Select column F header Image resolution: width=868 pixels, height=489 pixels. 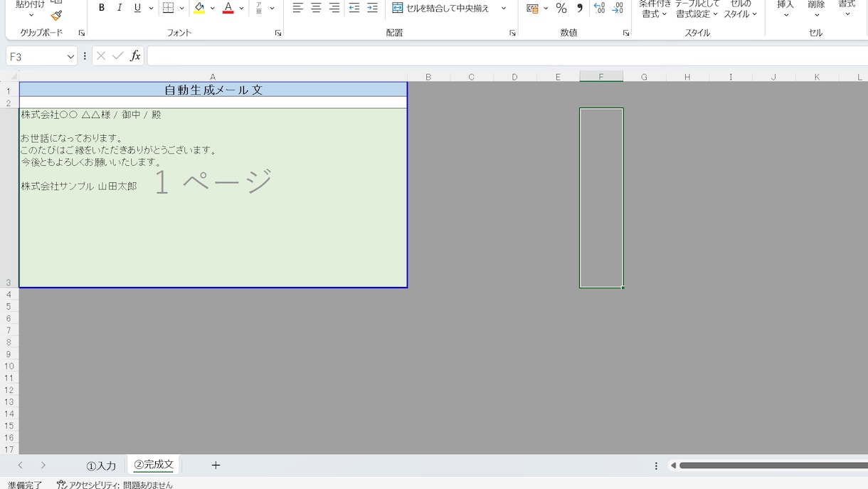(601, 77)
